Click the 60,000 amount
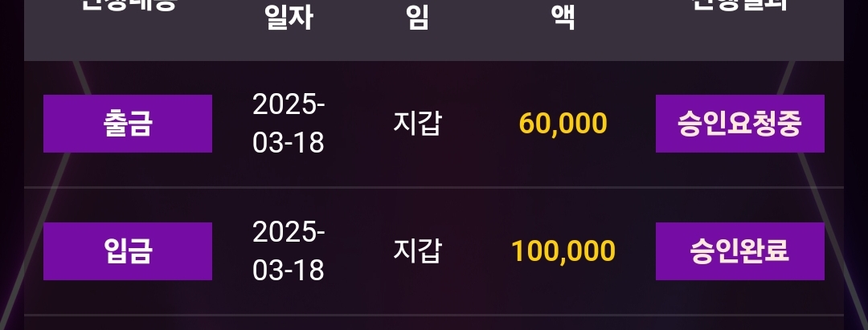The width and height of the screenshot is (868, 330). (563, 124)
